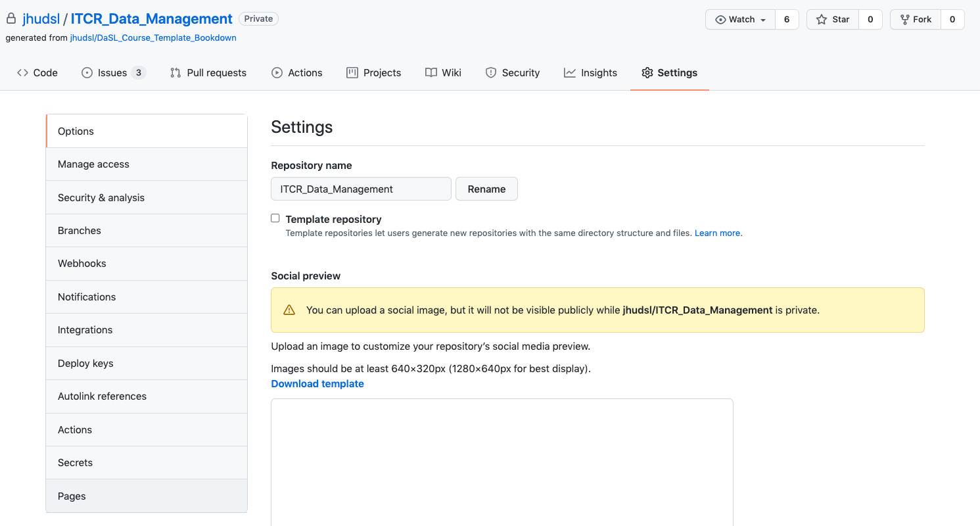Select Options in settings sidebar
Viewport: 980px width, 526px height.
(147, 131)
